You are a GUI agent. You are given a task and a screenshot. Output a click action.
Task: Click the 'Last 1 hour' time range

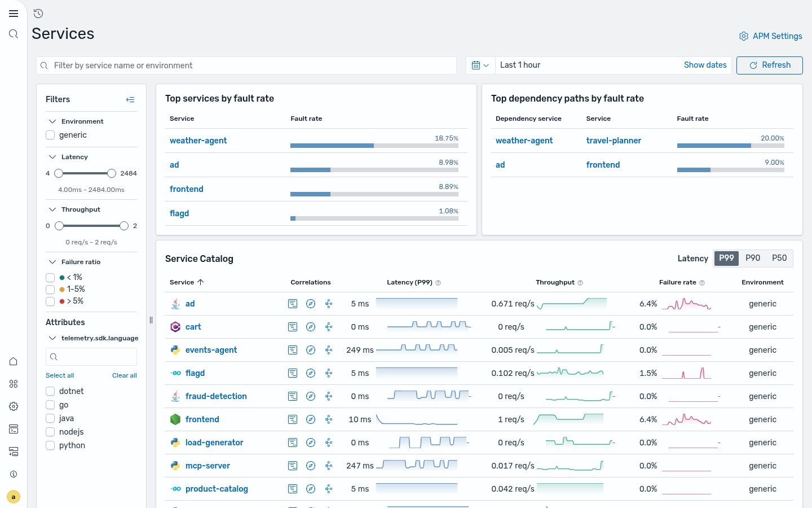coord(520,65)
